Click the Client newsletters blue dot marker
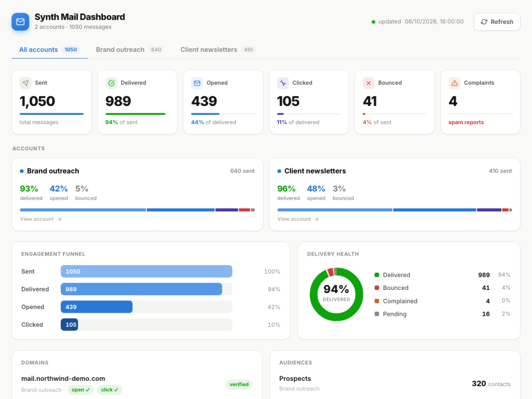532x399 pixels. 279,171
